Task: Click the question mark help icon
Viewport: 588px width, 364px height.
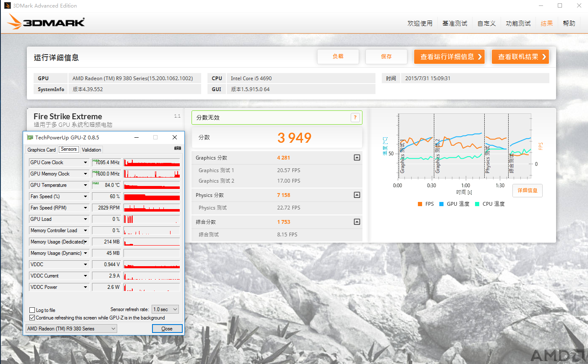Action: click(x=355, y=118)
